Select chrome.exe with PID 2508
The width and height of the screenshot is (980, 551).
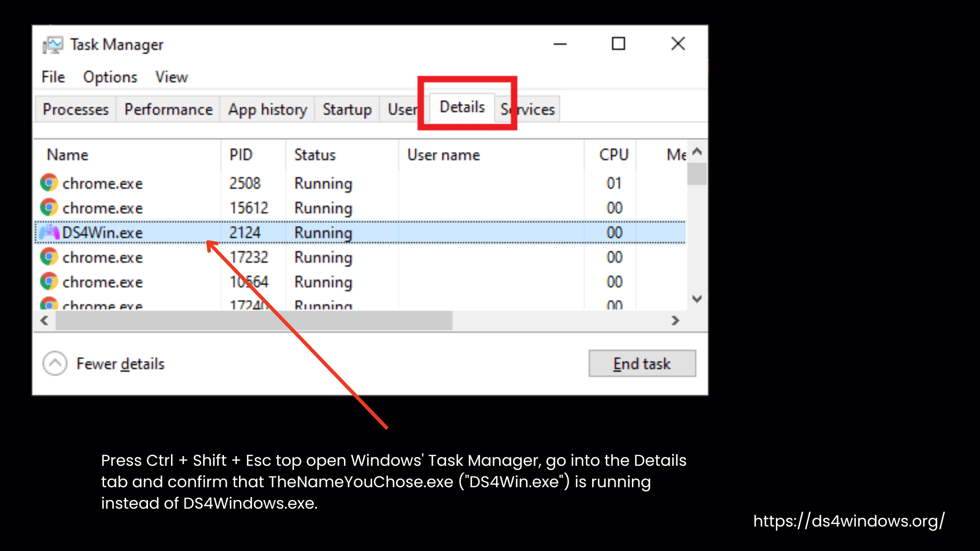[103, 183]
